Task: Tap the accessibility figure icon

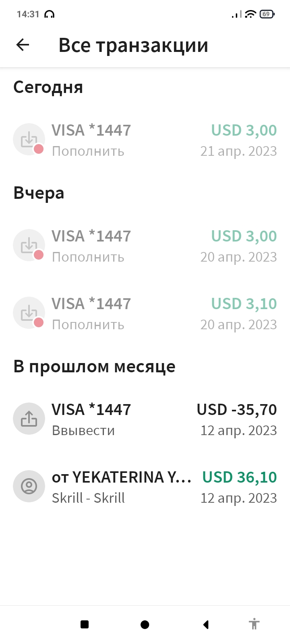Action: (x=254, y=624)
